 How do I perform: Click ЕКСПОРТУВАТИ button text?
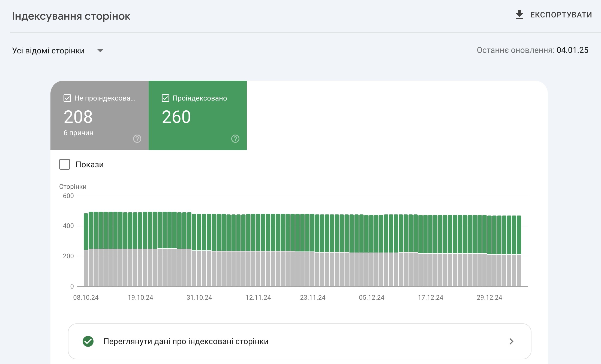coord(561,15)
